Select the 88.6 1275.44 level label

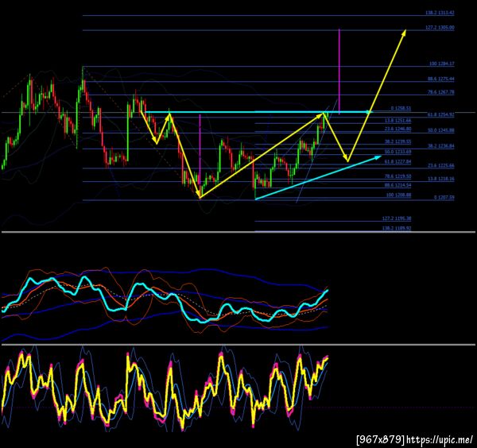click(440, 79)
